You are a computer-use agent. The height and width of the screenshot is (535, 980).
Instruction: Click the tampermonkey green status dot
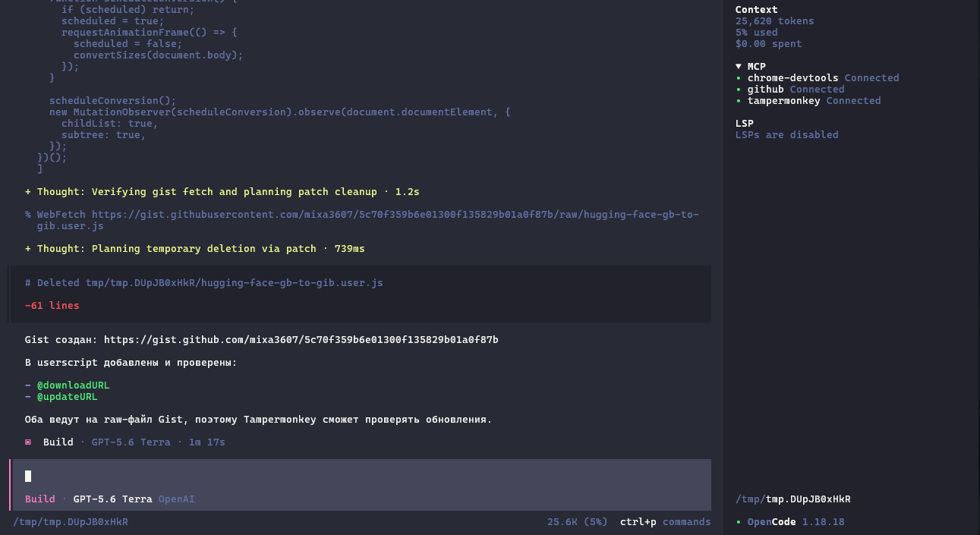[x=739, y=101]
